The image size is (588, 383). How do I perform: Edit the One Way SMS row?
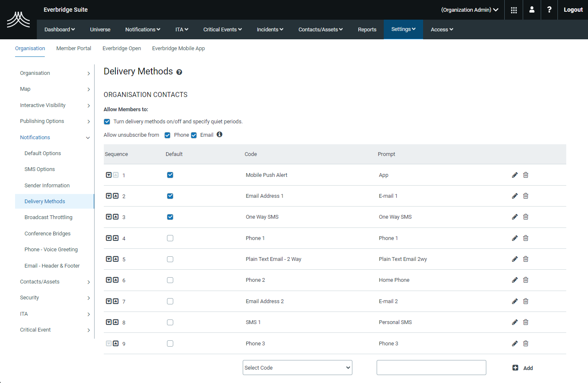[x=515, y=217]
